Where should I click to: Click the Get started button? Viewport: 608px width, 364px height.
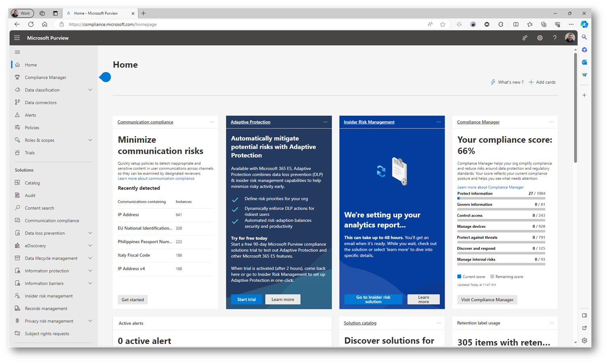[x=133, y=300]
